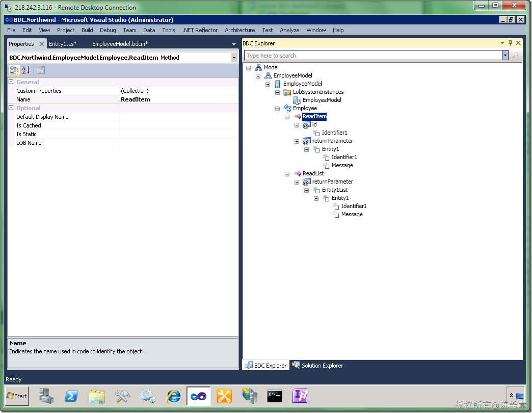Viewport: 532px width, 413px height.
Task: Collapse the ReadList method node
Action: click(x=287, y=174)
